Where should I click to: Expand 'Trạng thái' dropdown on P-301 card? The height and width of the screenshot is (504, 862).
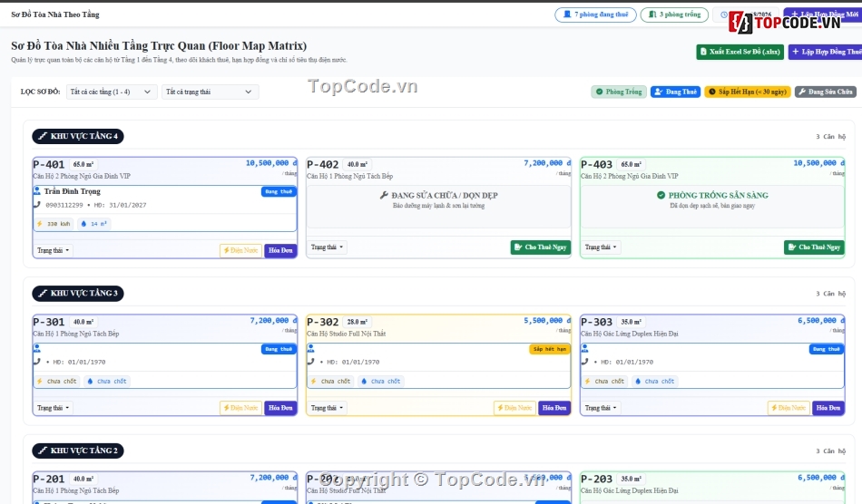point(54,408)
